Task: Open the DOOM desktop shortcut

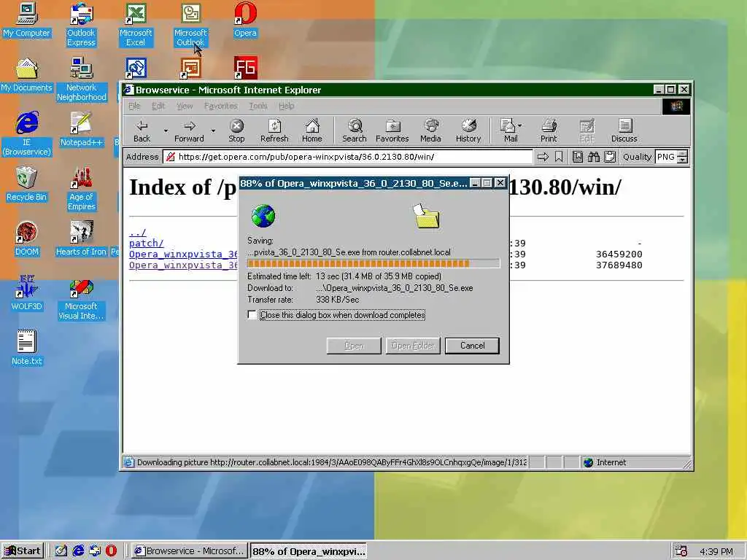Action: 26,239
